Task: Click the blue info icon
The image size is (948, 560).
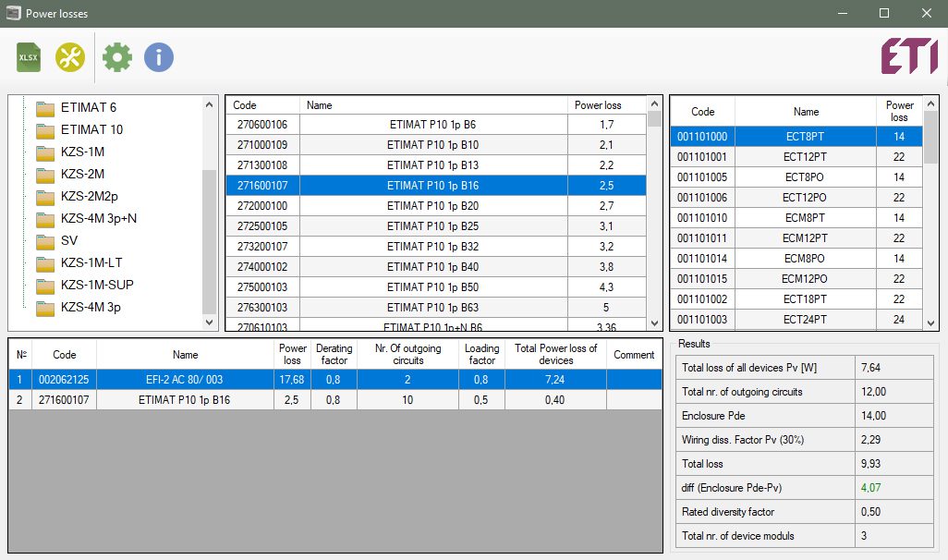Action: [x=158, y=57]
